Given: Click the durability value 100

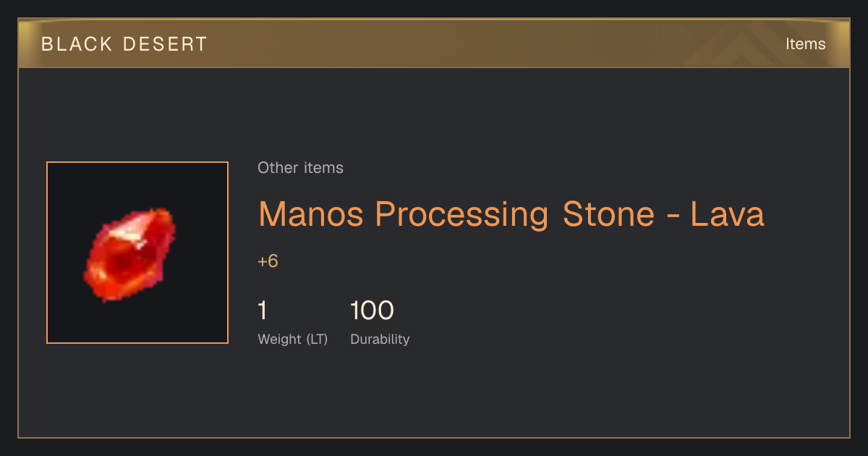Looking at the screenshot, I should (372, 311).
